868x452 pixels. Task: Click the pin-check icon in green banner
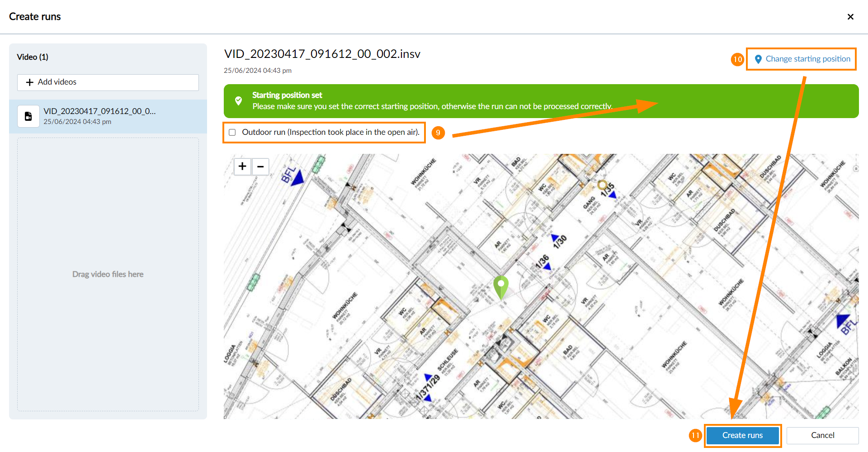[239, 101]
